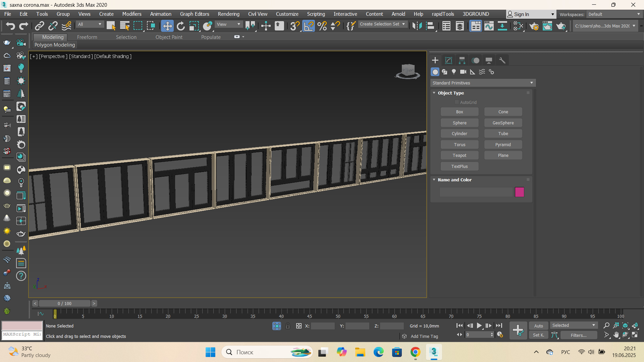Create a Box primitive
The height and width of the screenshot is (362, 644).
(460, 112)
